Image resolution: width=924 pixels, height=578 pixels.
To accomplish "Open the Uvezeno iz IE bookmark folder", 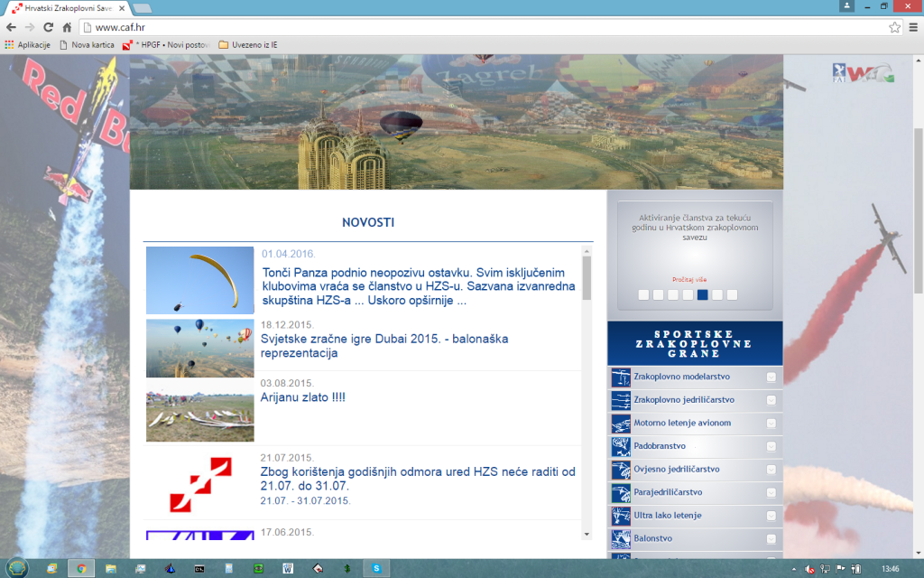I will tap(248, 45).
